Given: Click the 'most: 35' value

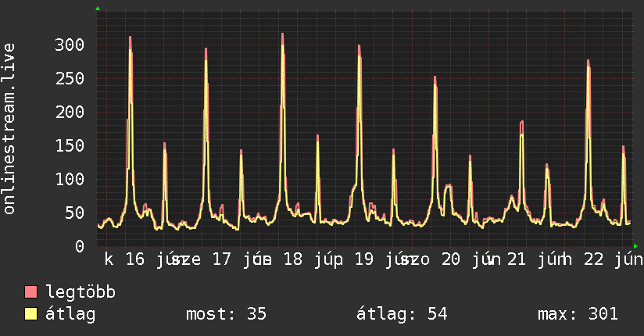Looking at the screenshot, I should coord(227,314).
